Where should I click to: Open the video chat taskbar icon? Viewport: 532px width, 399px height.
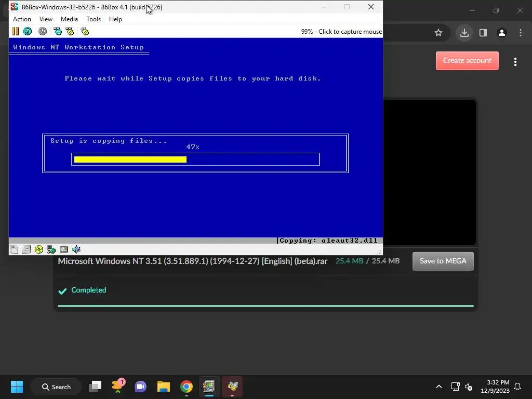pos(140,387)
